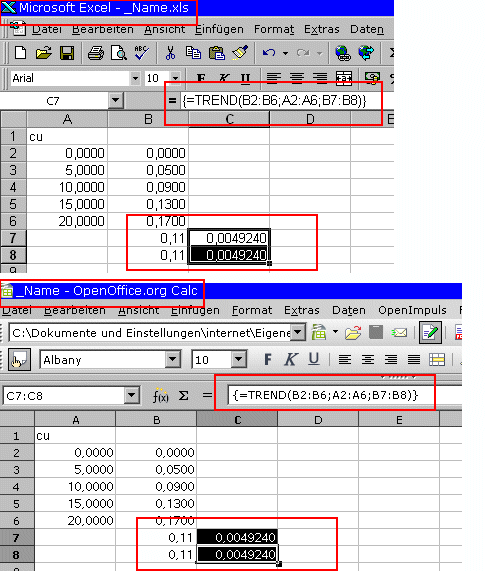Click the New document icon in Excel

coord(20,53)
